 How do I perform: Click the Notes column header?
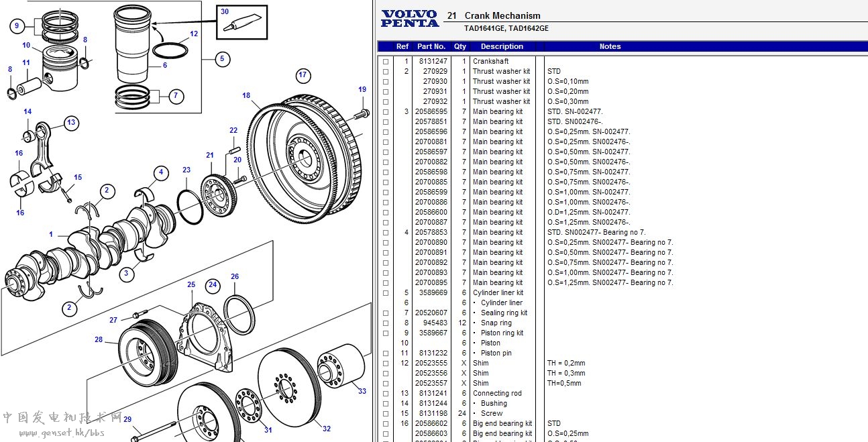click(610, 47)
